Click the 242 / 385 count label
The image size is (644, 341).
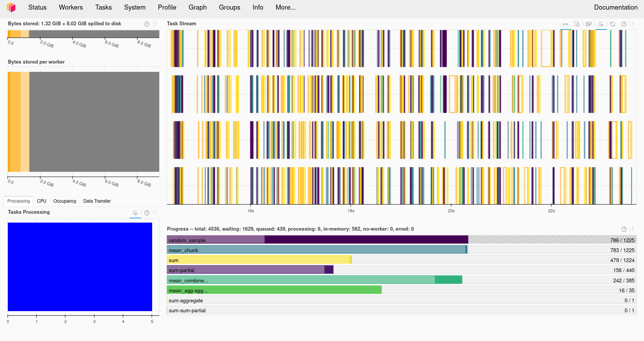click(x=624, y=280)
